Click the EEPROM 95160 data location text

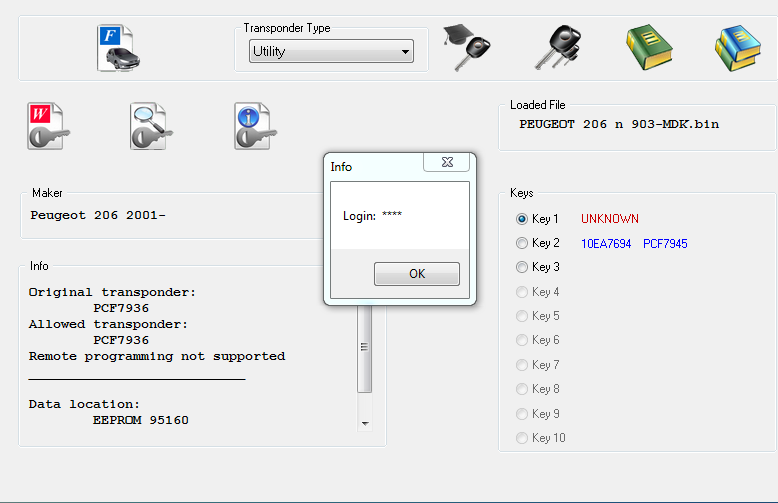(x=140, y=420)
